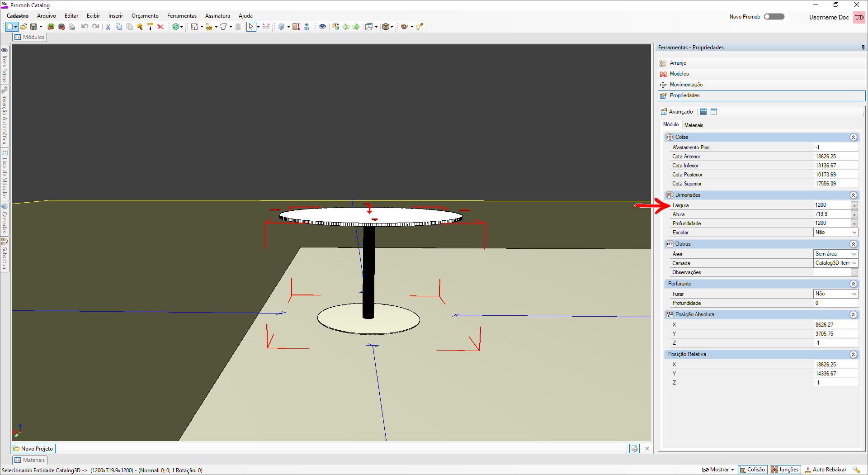This screenshot has width=868, height=475.
Task: Open the Mostrar dropdown in status bar
Action: click(x=717, y=470)
